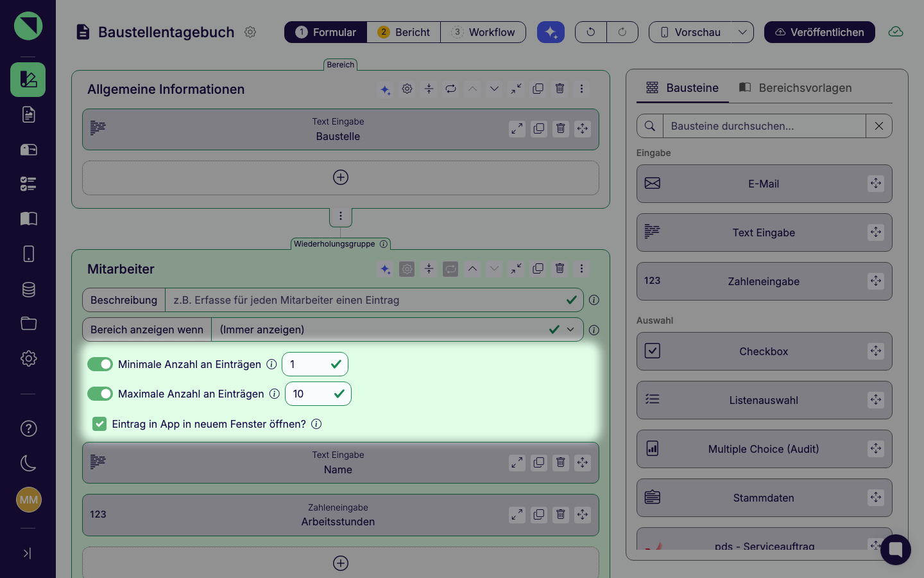Open the help question mark icon
This screenshot has width=924, height=578.
tap(28, 428)
